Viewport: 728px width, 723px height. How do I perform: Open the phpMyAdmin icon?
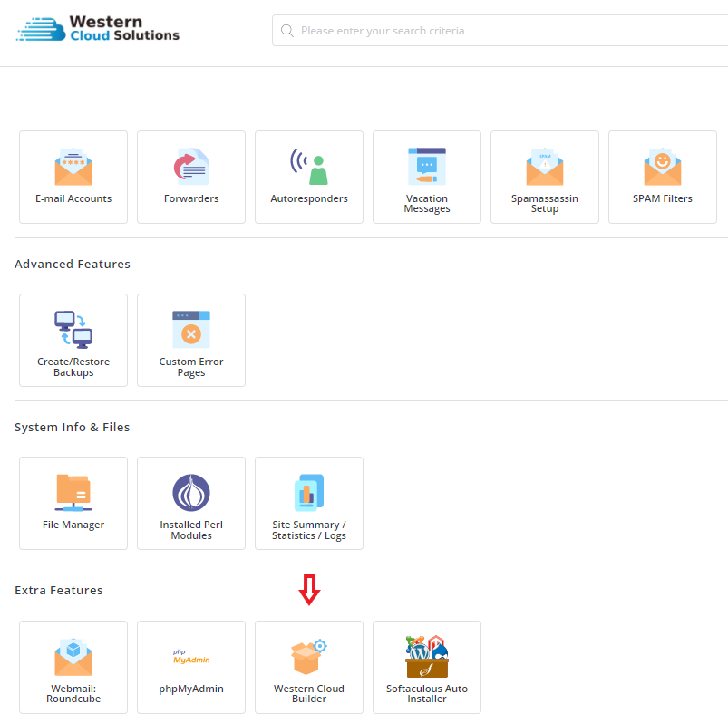[x=191, y=656]
